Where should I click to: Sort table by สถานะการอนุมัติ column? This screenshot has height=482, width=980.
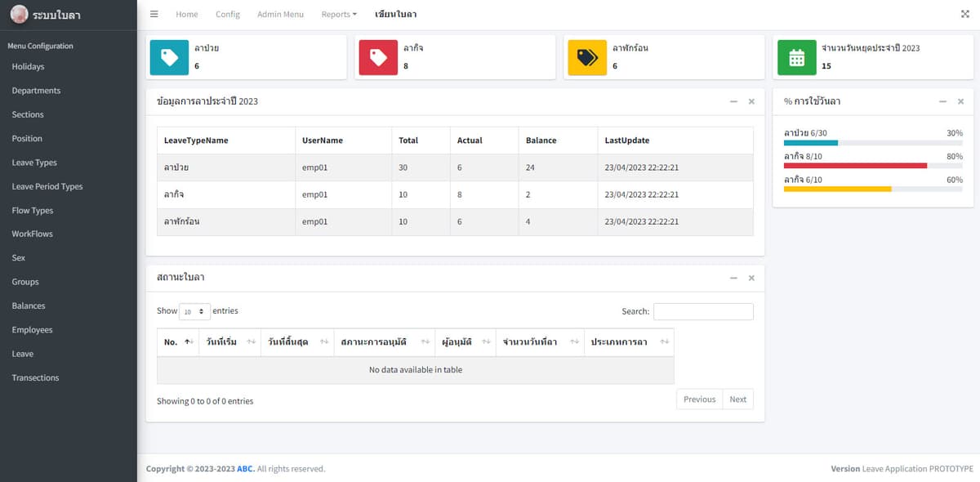(383, 342)
